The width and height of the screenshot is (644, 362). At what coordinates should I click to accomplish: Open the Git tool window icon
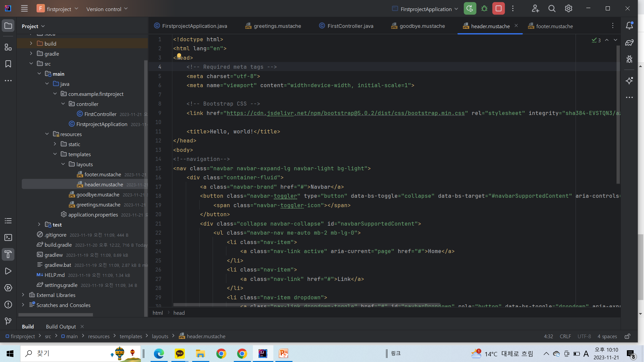[8, 321]
